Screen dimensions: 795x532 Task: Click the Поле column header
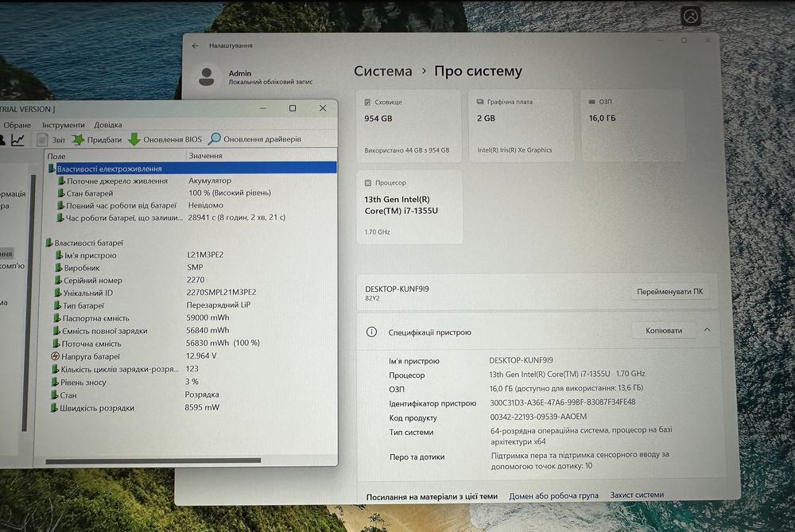point(115,156)
